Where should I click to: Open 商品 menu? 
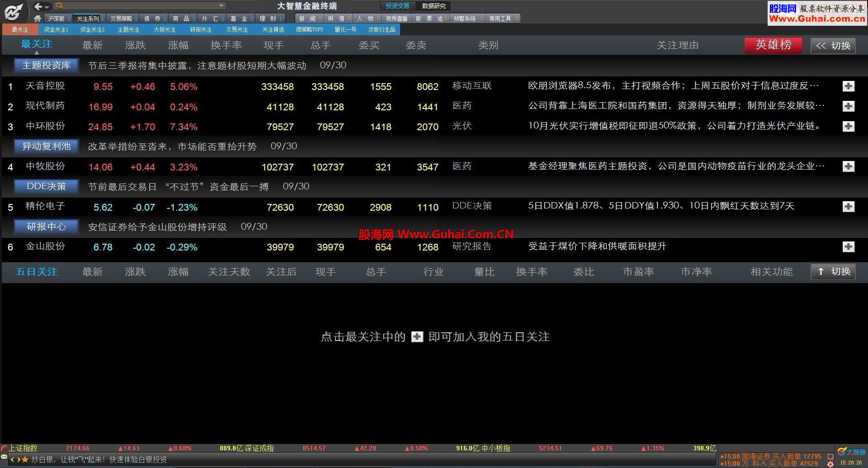[x=182, y=19]
